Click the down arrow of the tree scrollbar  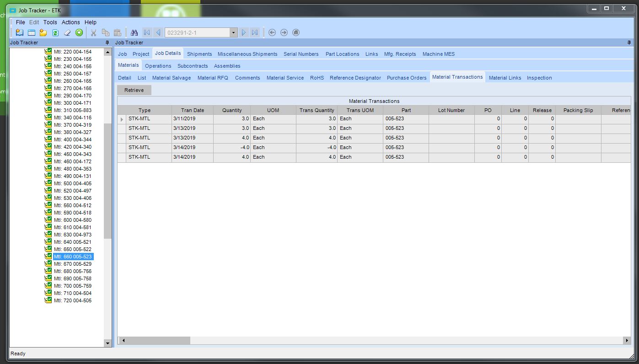coord(108,343)
